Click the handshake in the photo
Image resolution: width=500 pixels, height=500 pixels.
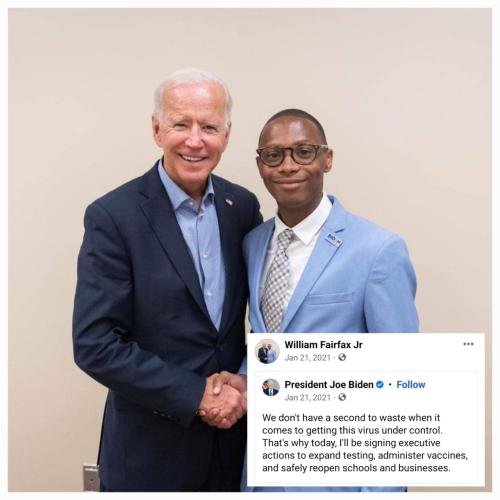[x=223, y=400]
